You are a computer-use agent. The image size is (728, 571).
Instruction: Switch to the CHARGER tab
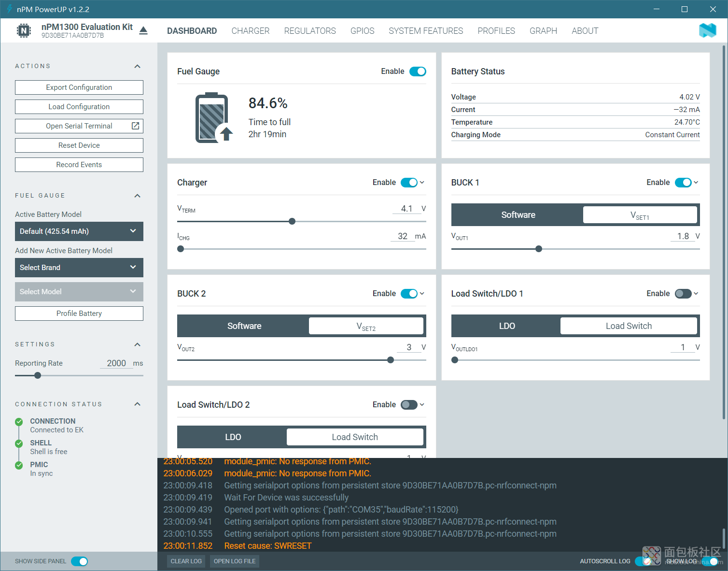tap(251, 31)
